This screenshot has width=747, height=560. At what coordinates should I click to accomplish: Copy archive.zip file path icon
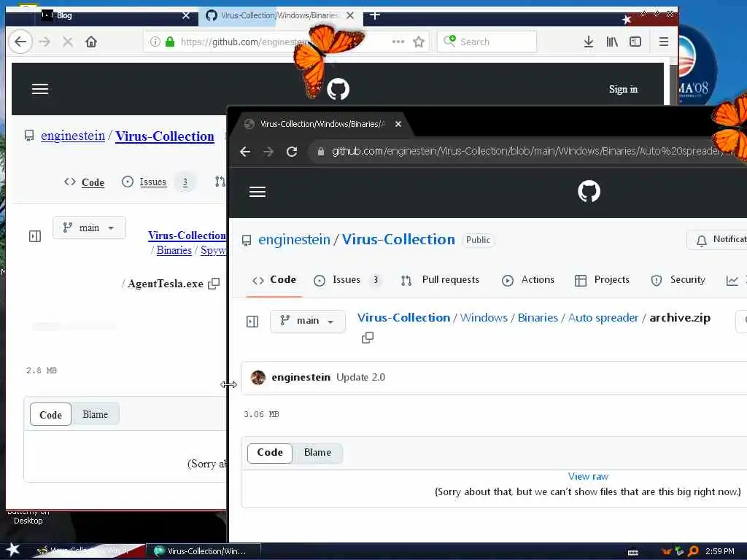pos(368,338)
